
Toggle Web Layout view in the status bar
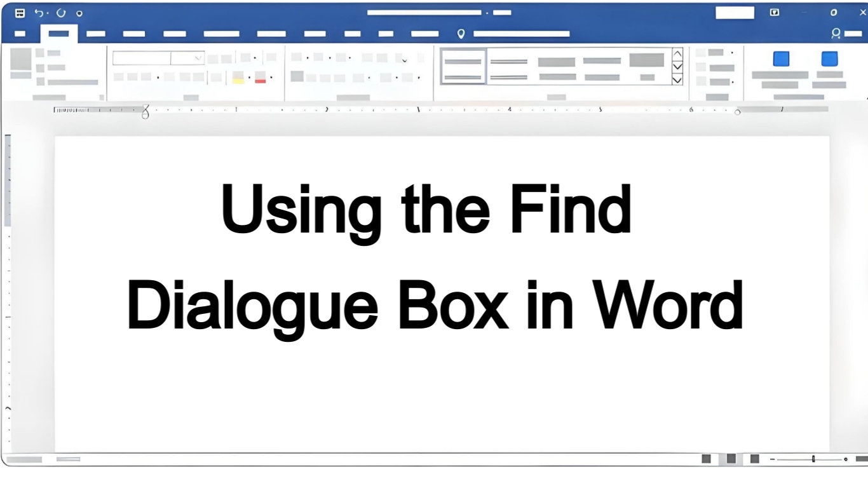pyautogui.click(x=754, y=459)
